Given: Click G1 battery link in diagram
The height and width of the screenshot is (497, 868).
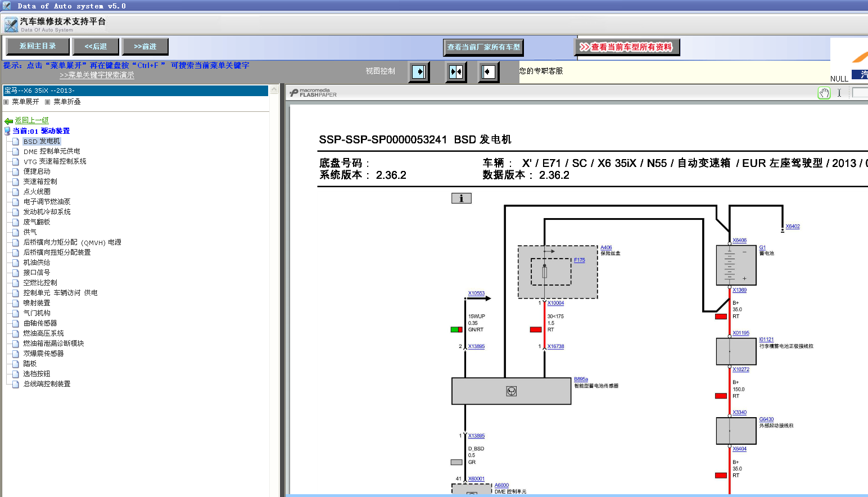Looking at the screenshot, I should [762, 247].
